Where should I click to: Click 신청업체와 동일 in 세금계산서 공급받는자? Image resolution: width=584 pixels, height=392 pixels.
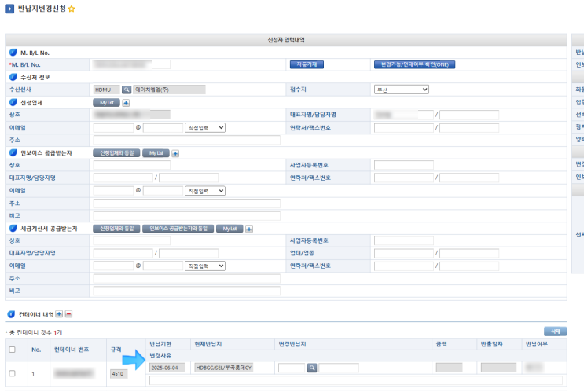(116, 229)
